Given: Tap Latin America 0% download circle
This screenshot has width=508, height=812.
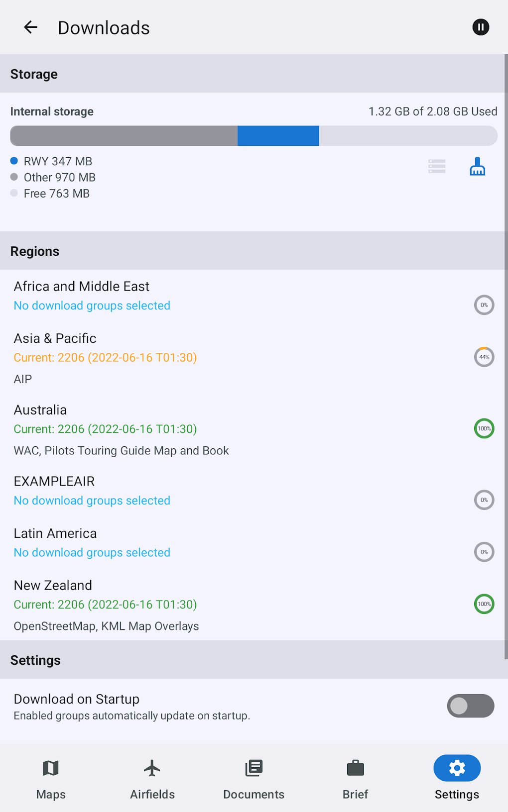Looking at the screenshot, I should click(x=484, y=552).
